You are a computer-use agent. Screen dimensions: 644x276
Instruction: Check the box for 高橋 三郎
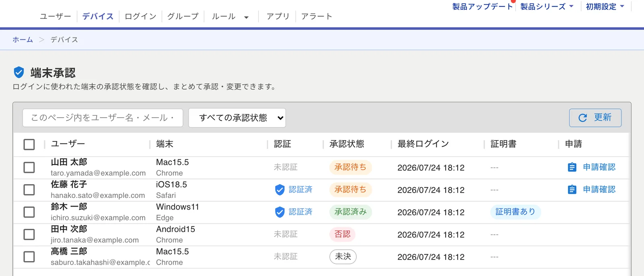tap(29, 257)
